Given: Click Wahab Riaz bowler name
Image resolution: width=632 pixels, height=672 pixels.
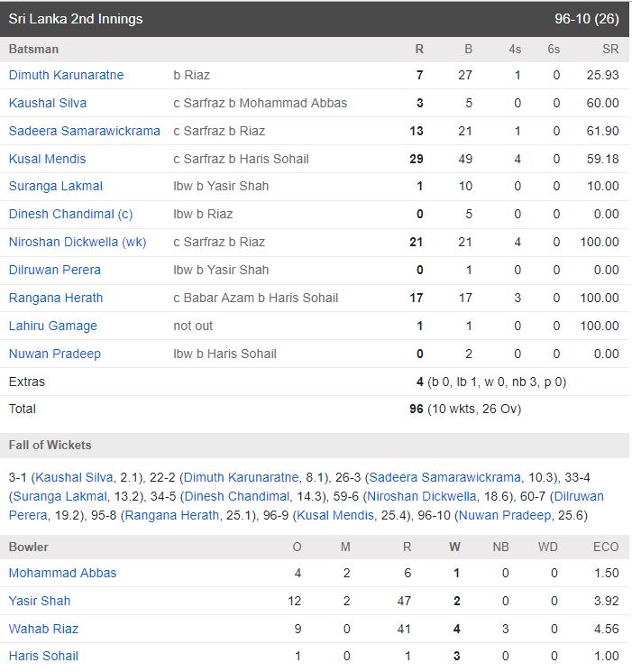Looking at the screenshot, I should coord(43,629).
